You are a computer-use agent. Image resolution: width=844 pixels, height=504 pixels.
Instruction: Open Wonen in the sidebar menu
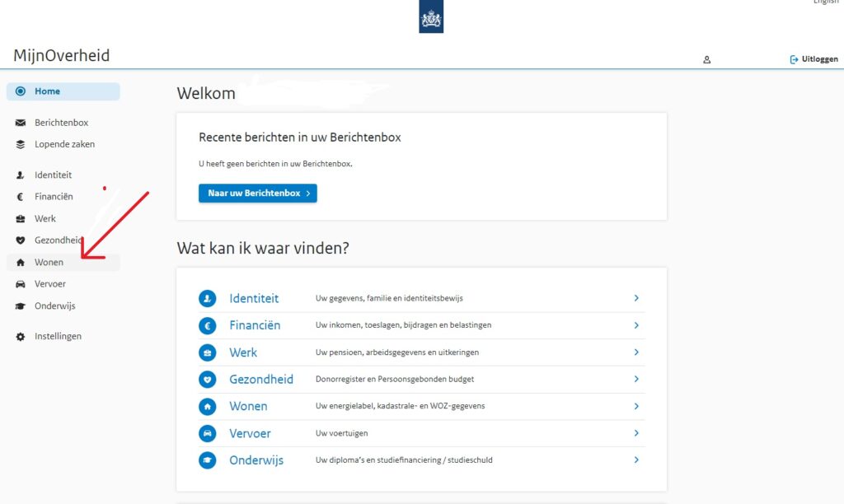coord(63,263)
